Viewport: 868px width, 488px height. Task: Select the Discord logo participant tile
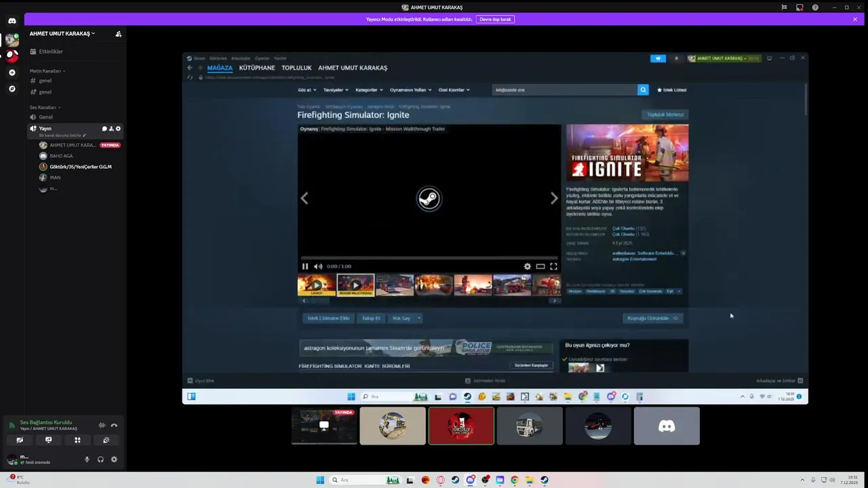click(667, 426)
